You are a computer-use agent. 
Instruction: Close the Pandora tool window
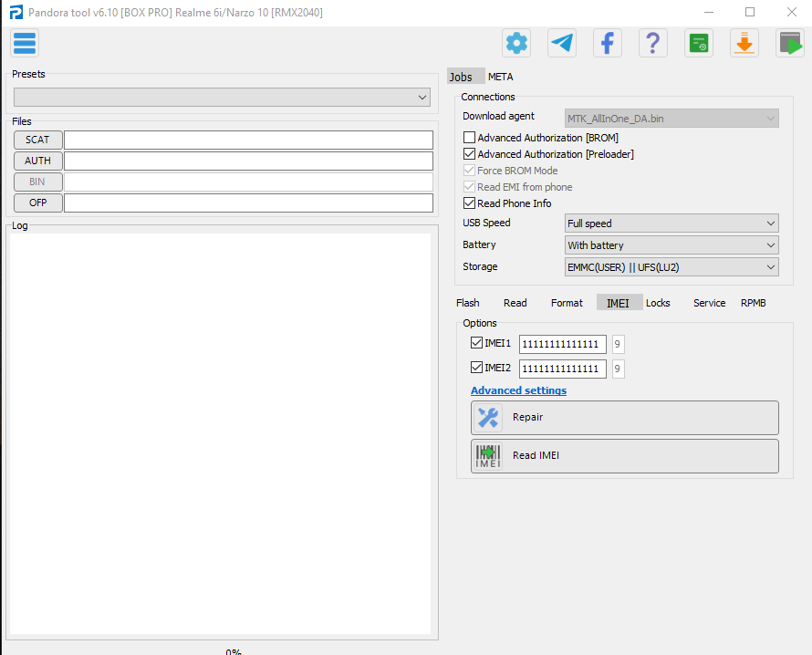[791, 12]
